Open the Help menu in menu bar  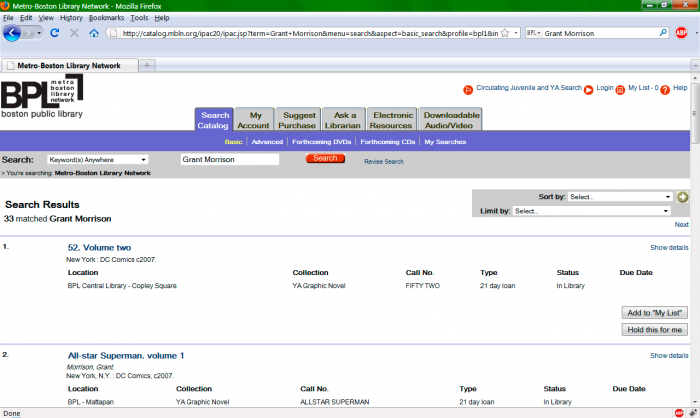tap(162, 18)
